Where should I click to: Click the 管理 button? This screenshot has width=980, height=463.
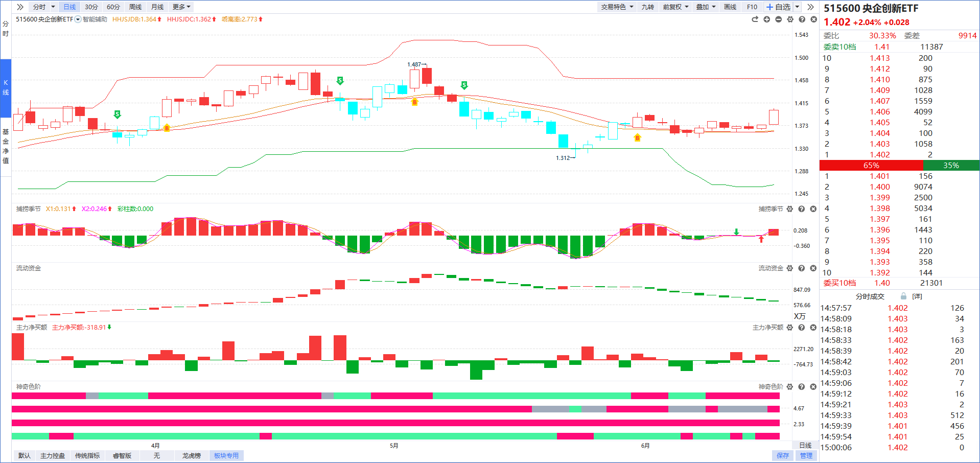(x=806, y=455)
